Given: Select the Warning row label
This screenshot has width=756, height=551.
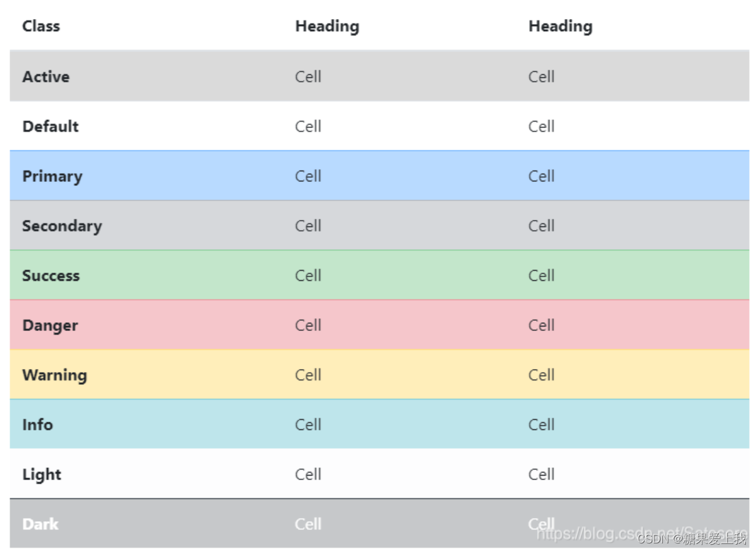Looking at the screenshot, I should click(54, 375).
